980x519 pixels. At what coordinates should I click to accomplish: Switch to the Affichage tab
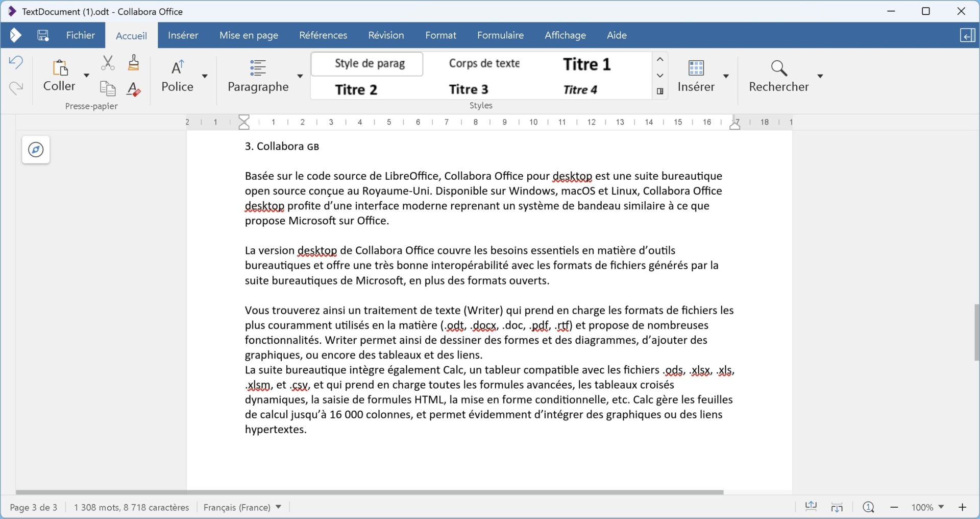[565, 35]
